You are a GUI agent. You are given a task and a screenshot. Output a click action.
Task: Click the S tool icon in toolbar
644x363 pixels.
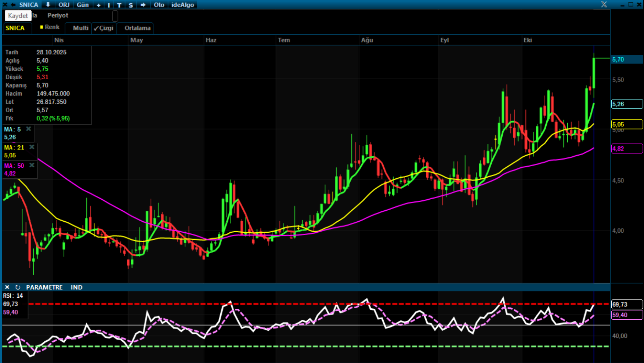click(x=131, y=5)
